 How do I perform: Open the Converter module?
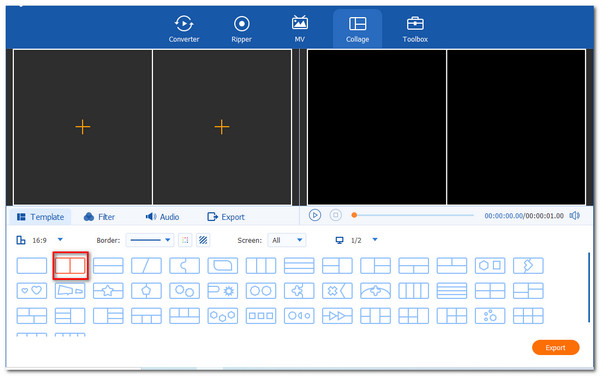coord(184,29)
